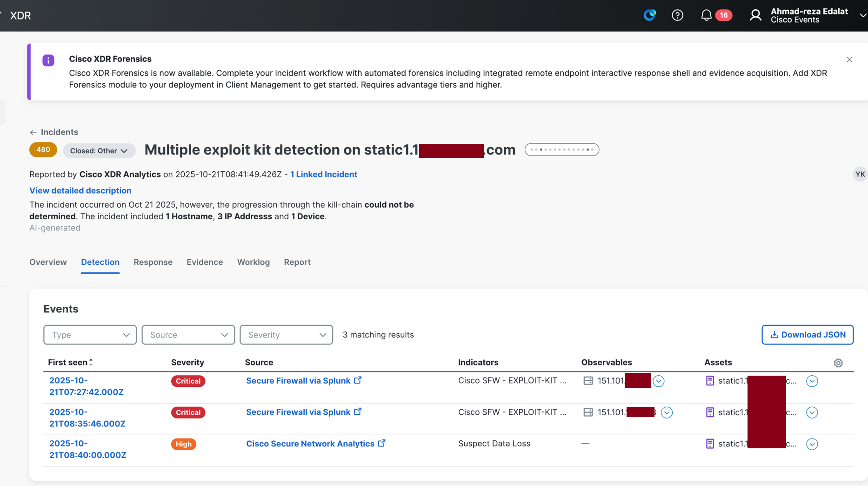Click the info icon on the Forensics banner

48,60
